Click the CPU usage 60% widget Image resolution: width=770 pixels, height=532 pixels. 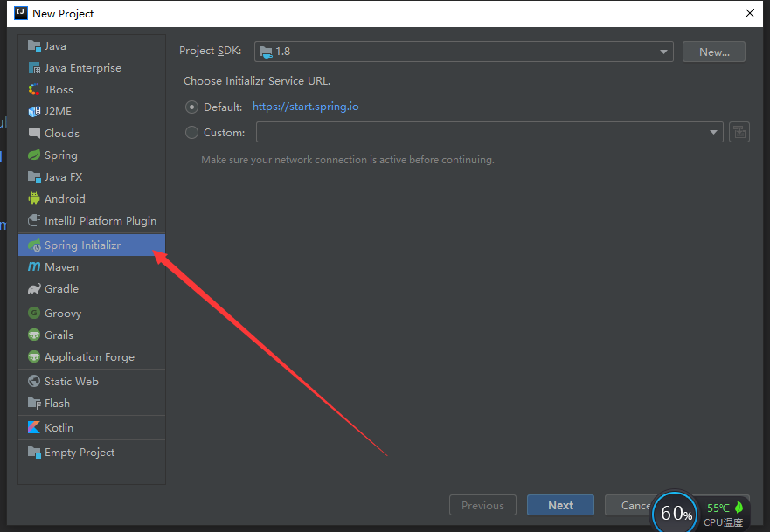pyautogui.click(x=676, y=513)
